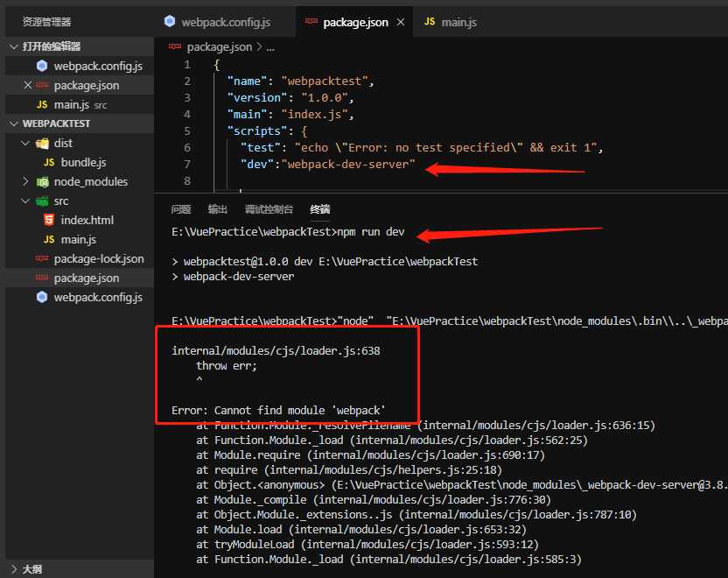Select package.json in open editors list
728x578 pixels.
(80, 86)
